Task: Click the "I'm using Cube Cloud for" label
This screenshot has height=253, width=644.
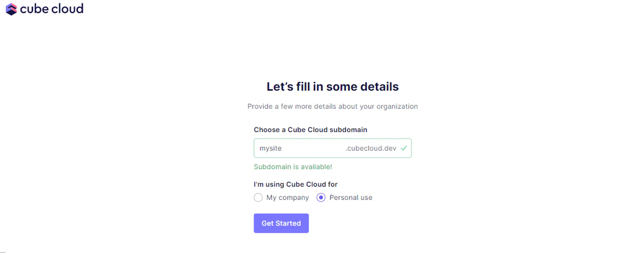Action: (x=295, y=184)
